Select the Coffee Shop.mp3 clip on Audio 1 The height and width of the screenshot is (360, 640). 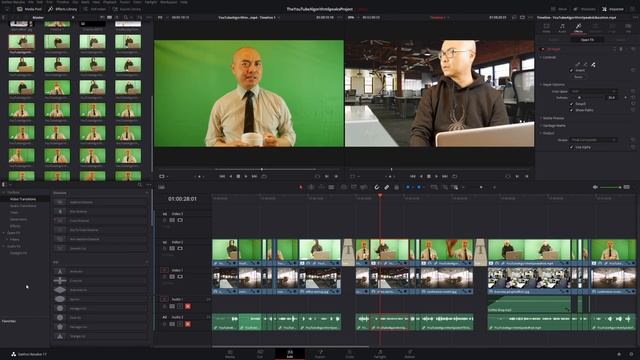pos(529,305)
